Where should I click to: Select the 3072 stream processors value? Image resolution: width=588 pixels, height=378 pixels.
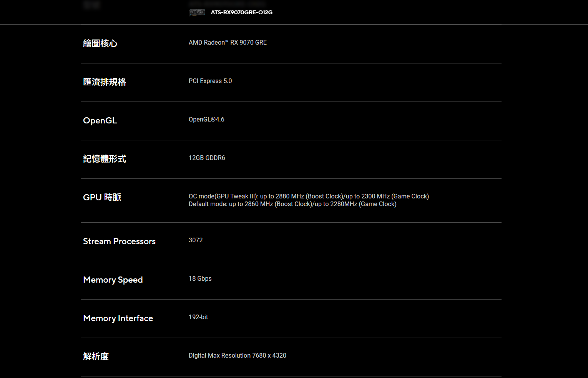coord(196,240)
